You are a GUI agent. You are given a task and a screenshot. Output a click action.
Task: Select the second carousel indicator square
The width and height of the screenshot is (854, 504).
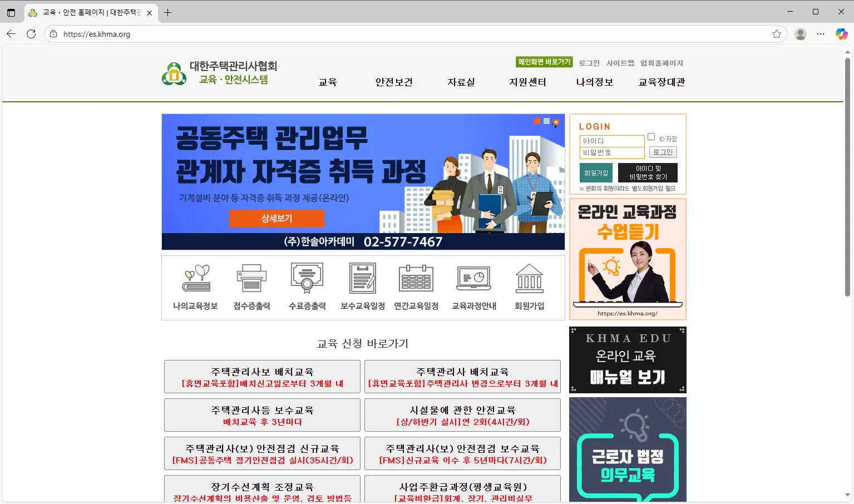pos(546,121)
